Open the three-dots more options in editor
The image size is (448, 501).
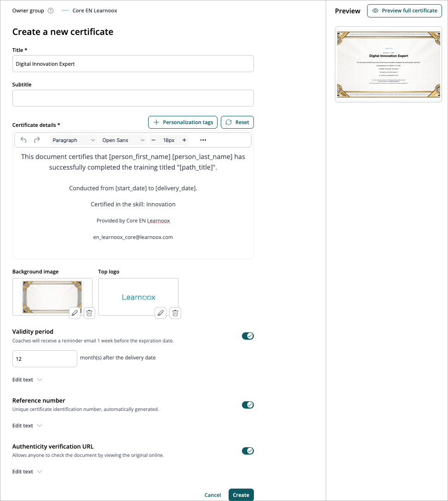click(203, 140)
